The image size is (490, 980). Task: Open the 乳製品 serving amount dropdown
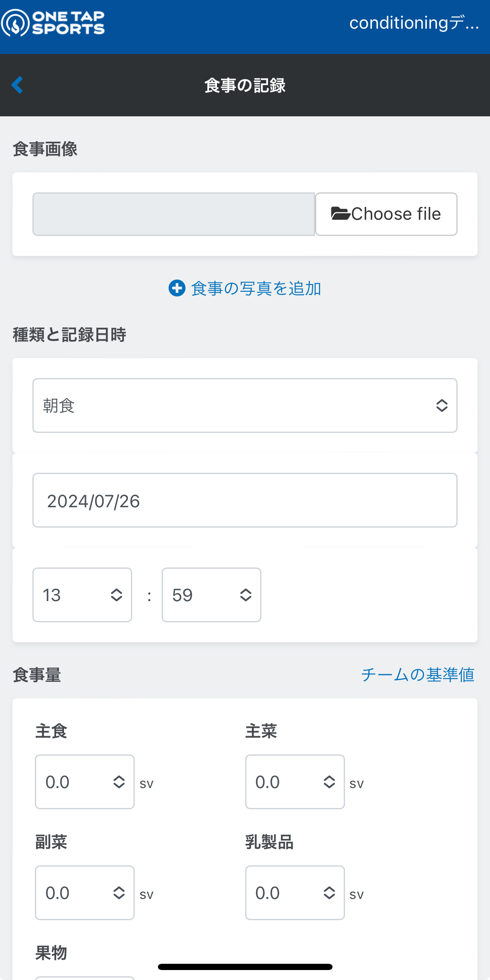pos(295,893)
